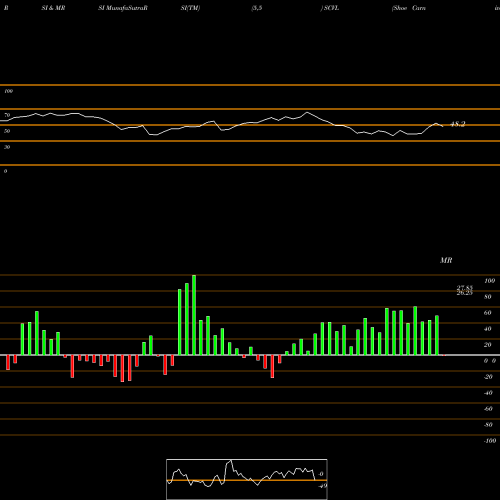Click the MR panel heading
Viewport: 500px width, 500px height.
446,260
